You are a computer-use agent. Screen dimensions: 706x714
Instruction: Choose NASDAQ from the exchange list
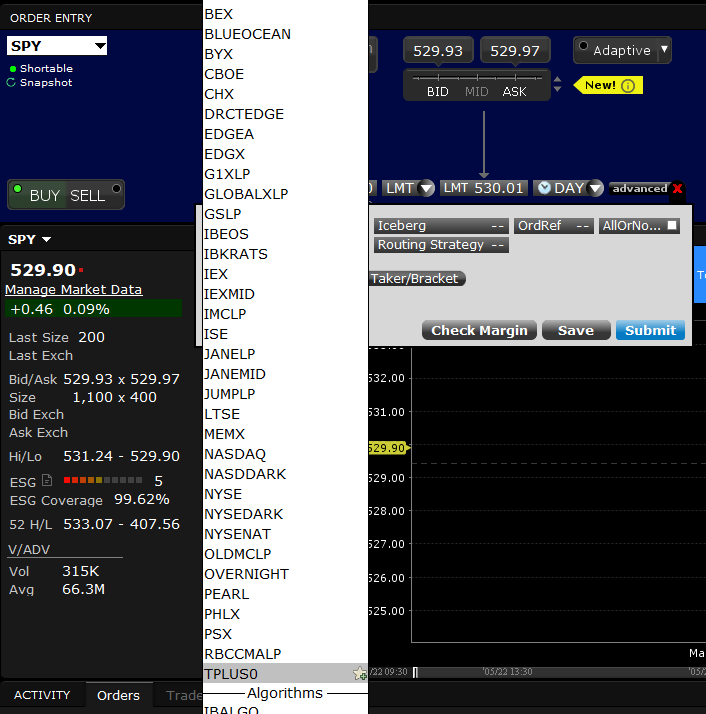click(x=235, y=454)
